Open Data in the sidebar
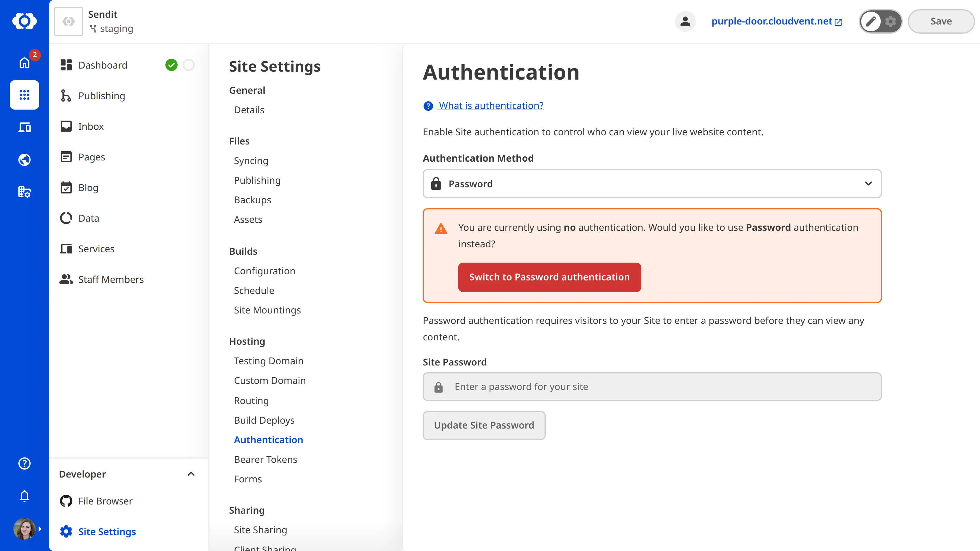The width and height of the screenshot is (980, 551). pos(88,218)
